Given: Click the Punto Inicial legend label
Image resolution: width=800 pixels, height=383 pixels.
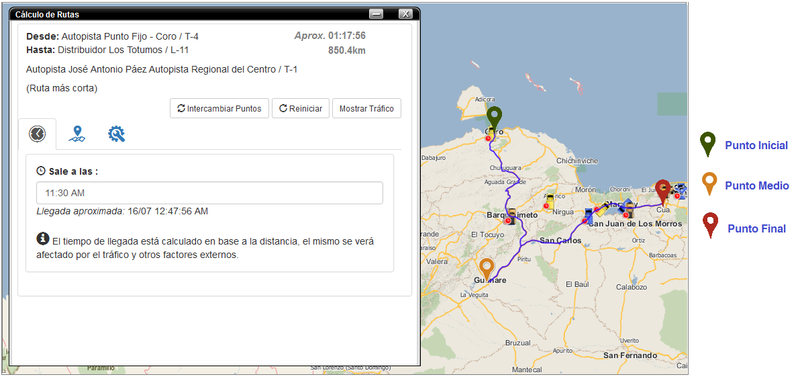Looking at the screenshot, I should click(x=756, y=145).
